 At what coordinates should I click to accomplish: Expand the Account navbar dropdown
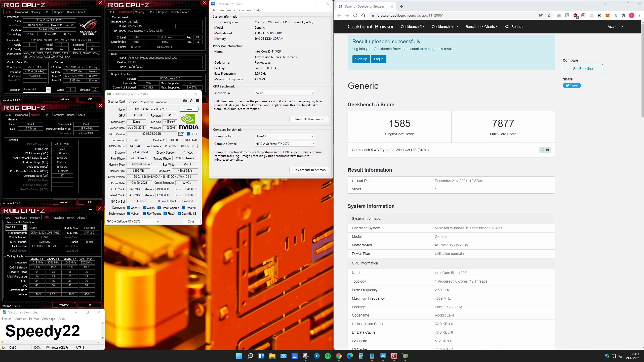[x=615, y=27]
